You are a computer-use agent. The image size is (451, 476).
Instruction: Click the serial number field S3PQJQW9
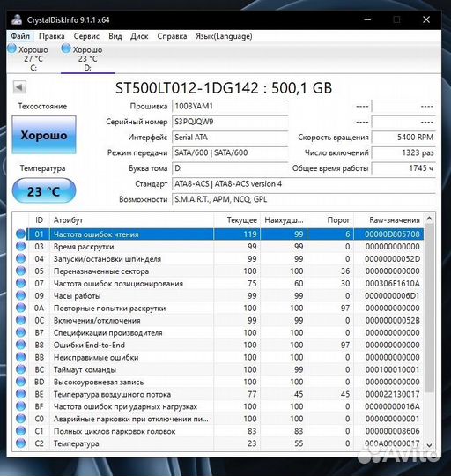click(230, 122)
